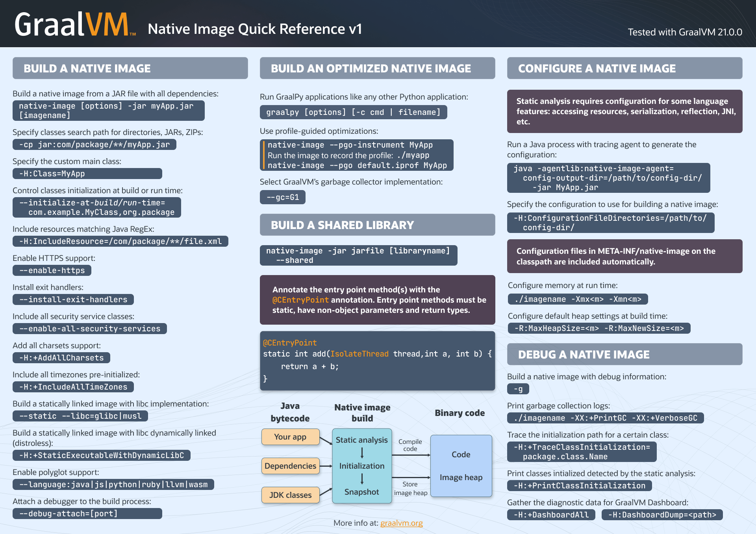Click the '--pgo-instrument MyApp' code block
The height and width of the screenshot is (534, 756).
[x=357, y=155]
